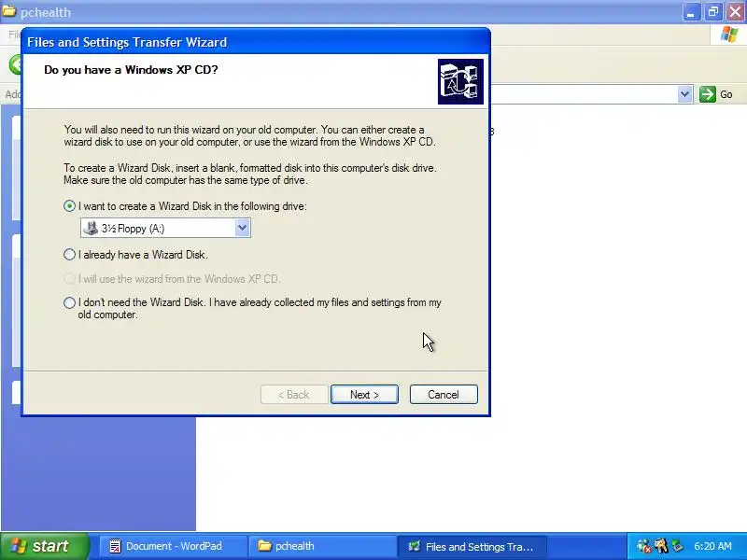The image size is (747, 560).
Task: Click the '3½ Floppy (A:)' text in combo box
Action: pos(133,229)
